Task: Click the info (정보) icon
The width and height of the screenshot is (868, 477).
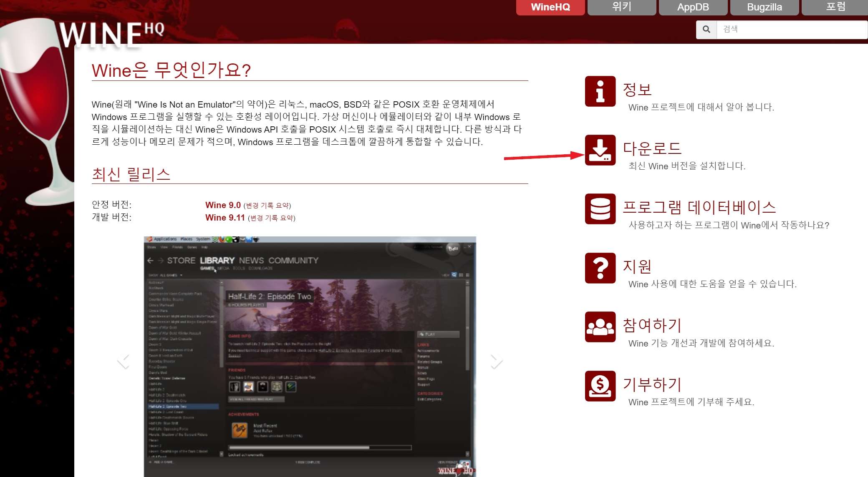Action: coord(600,91)
